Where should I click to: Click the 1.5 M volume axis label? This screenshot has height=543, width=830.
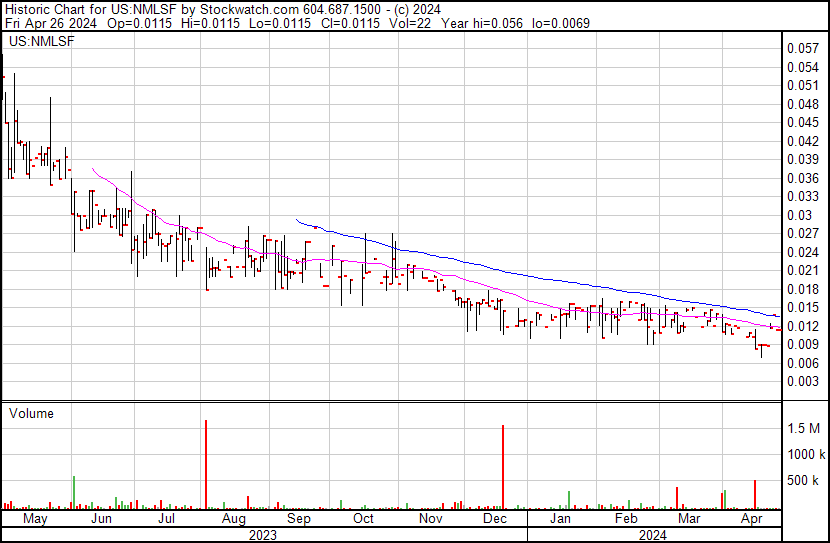[804, 428]
